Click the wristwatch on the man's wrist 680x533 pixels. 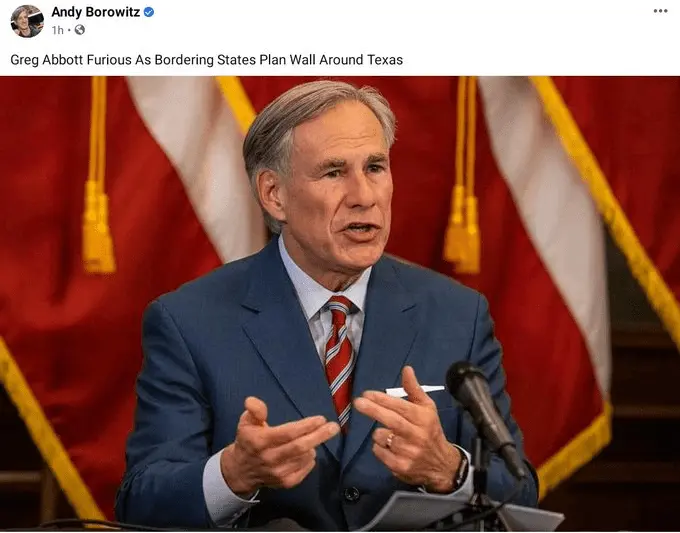click(462, 471)
